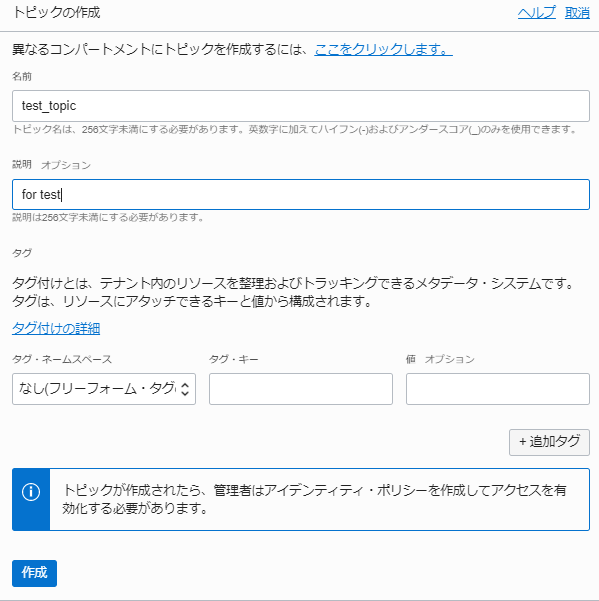Open the ここをクリックします link
599x601 pixels.
click(x=383, y=49)
